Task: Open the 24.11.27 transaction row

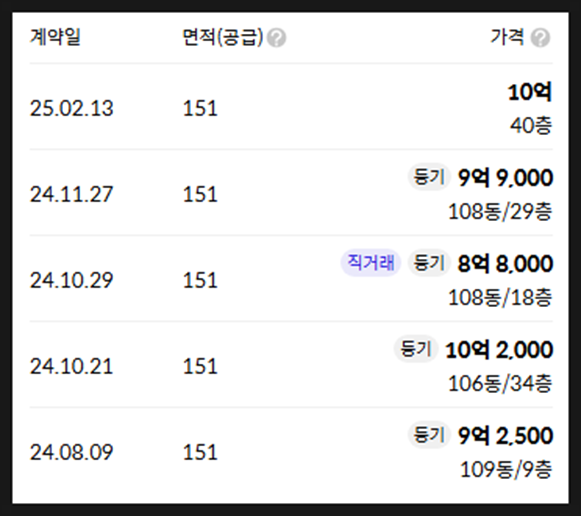Action: [291, 193]
